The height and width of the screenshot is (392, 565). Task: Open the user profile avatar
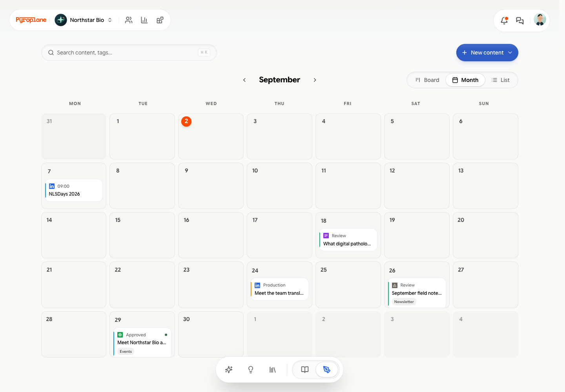coord(540,20)
